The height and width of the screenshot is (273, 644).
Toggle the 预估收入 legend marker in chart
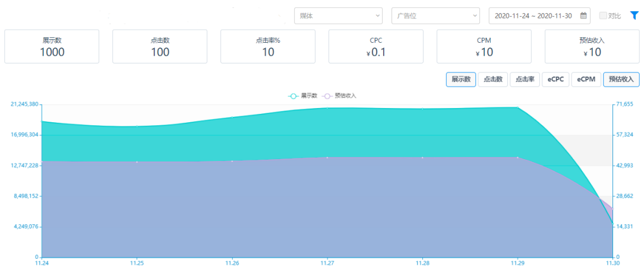pyautogui.click(x=326, y=96)
